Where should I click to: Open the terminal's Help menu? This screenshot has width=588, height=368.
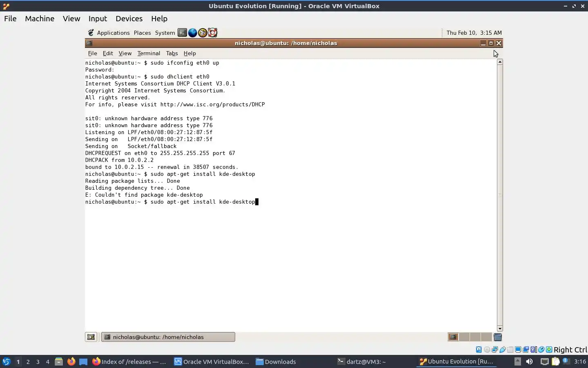pos(190,53)
